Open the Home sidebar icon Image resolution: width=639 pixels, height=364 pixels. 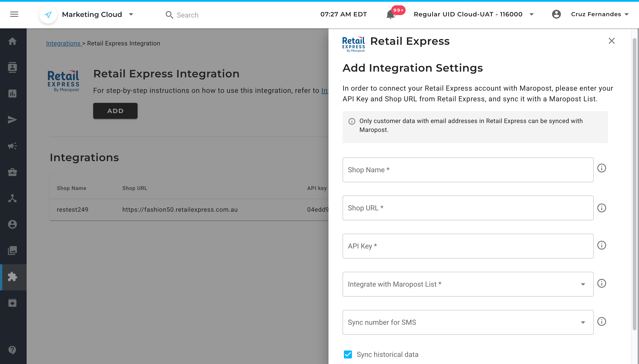coord(12,41)
